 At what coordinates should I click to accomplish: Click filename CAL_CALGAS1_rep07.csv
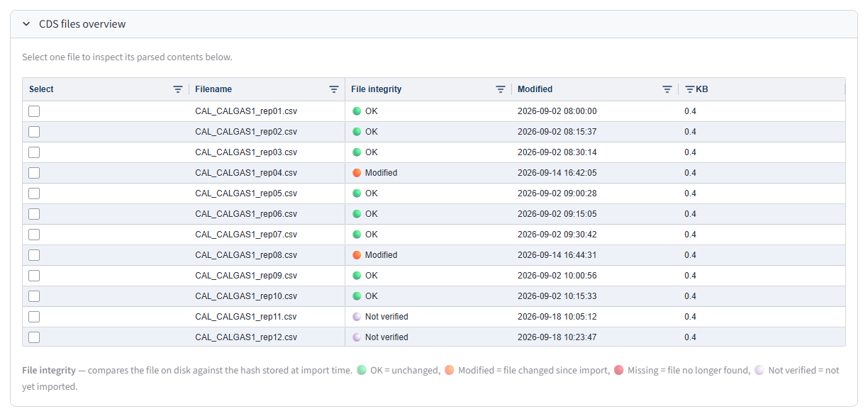point(246,235)
